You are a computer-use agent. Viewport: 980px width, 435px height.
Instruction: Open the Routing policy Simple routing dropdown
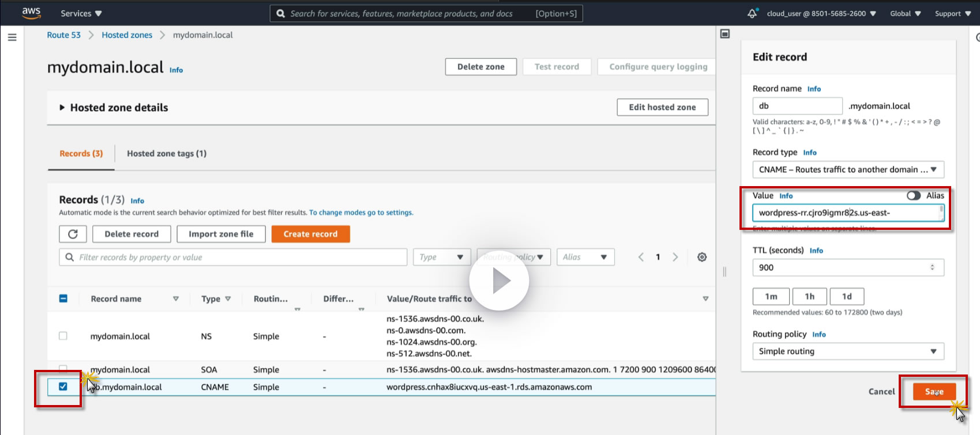pyautogui.click(x=848, y=351)
